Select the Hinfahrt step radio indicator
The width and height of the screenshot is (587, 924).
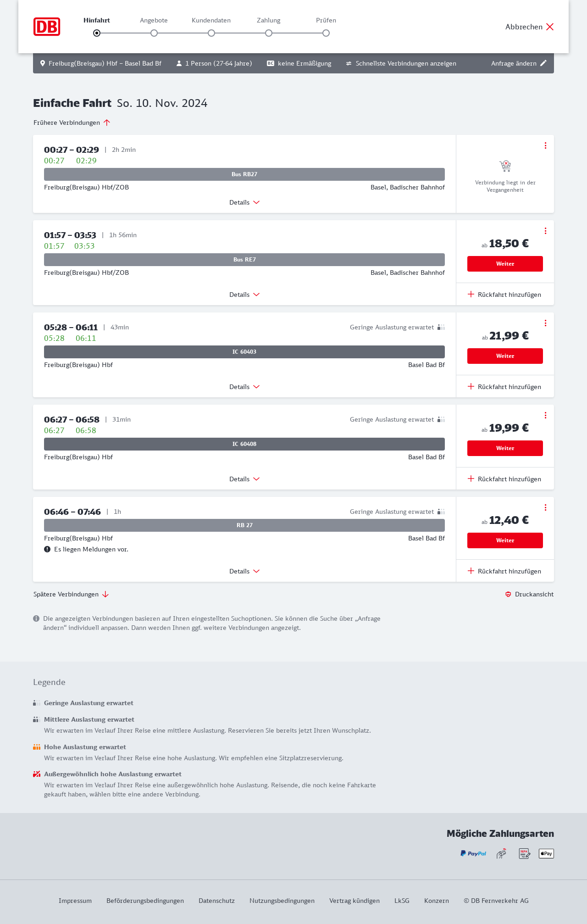coord(97,33)
